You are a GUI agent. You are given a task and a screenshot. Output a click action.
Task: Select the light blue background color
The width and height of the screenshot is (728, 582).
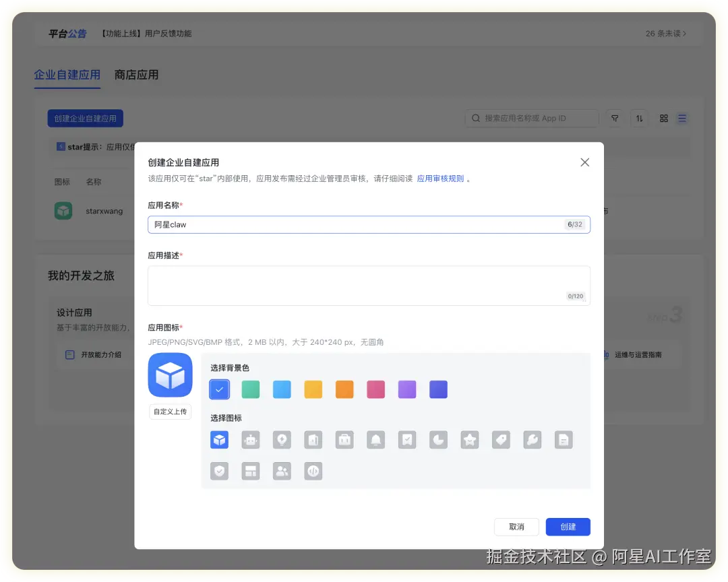click(x=282, y=389)
